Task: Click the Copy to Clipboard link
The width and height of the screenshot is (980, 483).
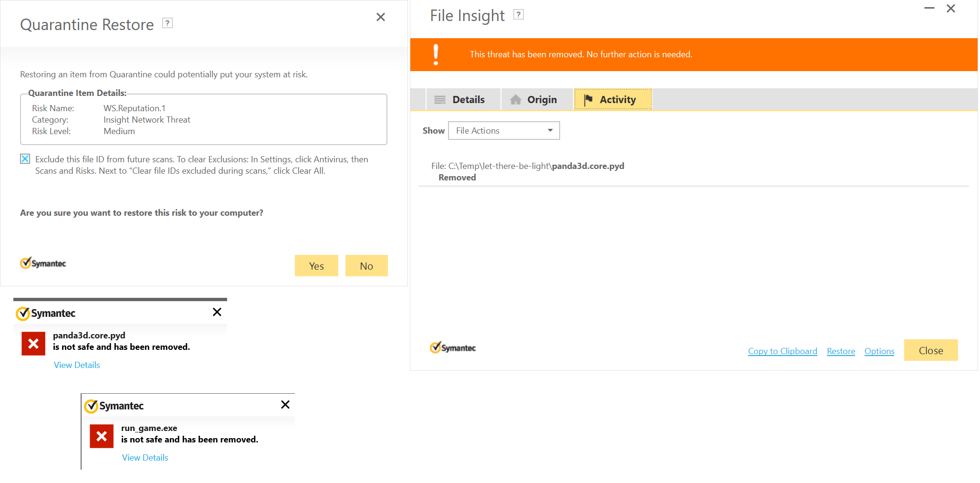Action: click(782, 351)
